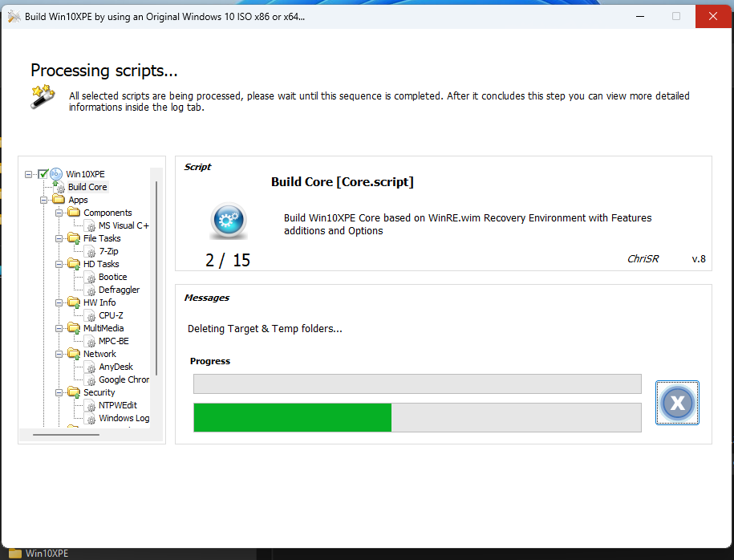Click the Apps folder icon
The image size is (734, 560).
pos(59,200)
